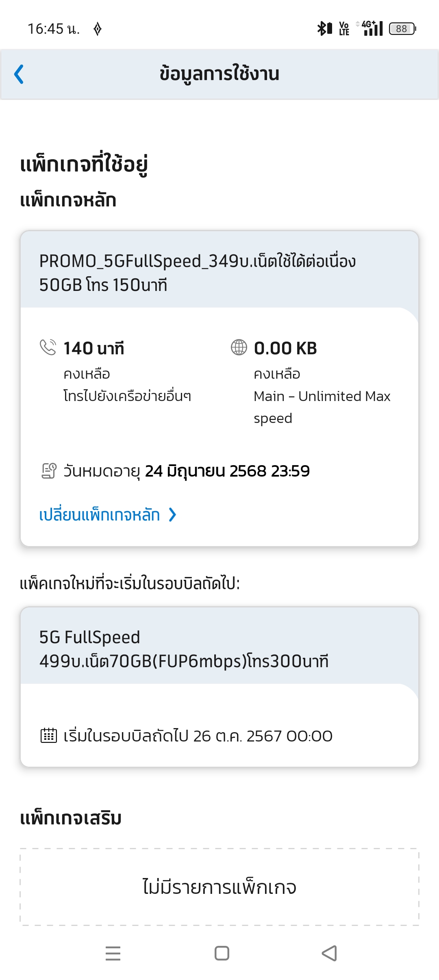Tap the Android home square button
The width and height of the screenshot is (439, 980).
click(x=222, y=953)
